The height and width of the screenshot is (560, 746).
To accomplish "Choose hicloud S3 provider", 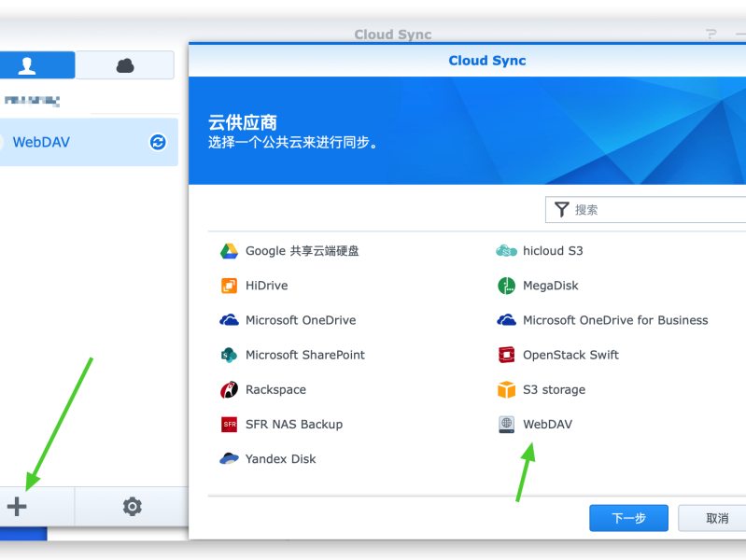I will coord(553,251).
